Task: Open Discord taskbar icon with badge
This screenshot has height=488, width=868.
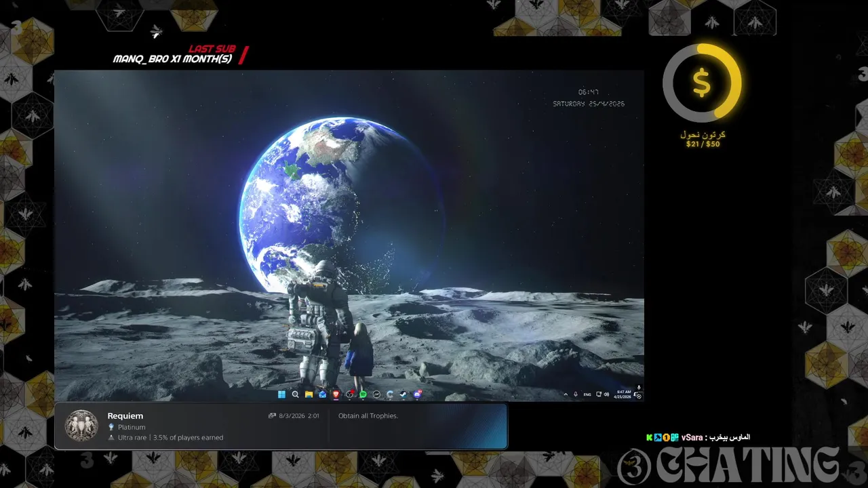Action: (417, 394)
